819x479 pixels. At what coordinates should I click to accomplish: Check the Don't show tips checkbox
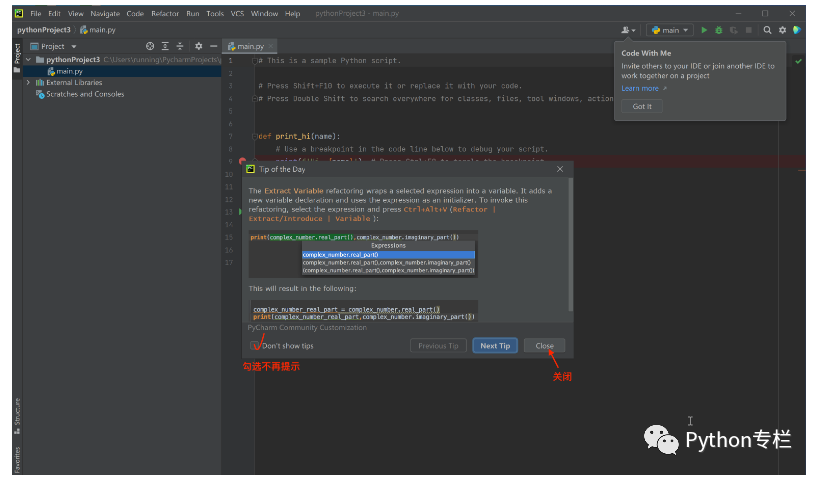(254, 346)
